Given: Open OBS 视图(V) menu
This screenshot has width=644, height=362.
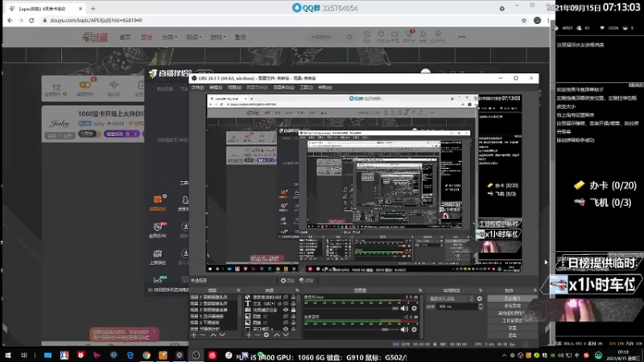Looking at the screenshot, I should 234,88.
